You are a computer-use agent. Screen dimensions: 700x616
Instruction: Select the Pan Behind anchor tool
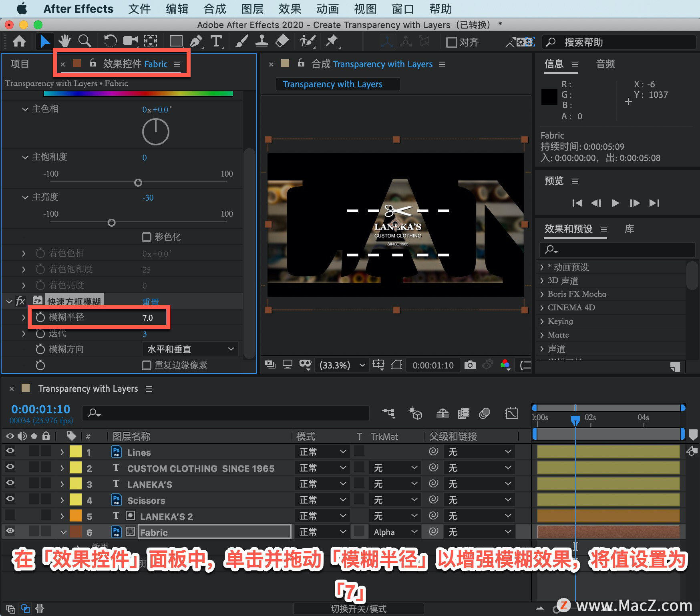[x=151, y=41]
